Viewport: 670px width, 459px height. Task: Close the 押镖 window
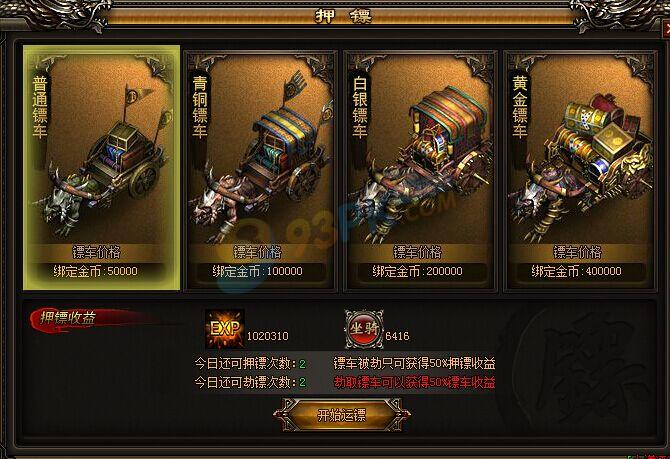point(667,29)
